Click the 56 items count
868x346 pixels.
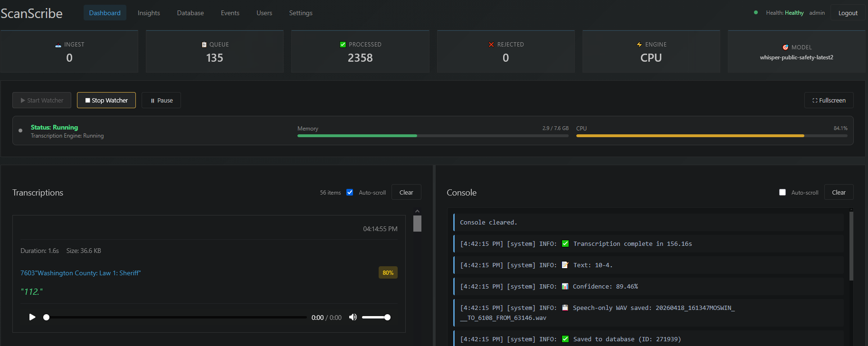(330, 193)
